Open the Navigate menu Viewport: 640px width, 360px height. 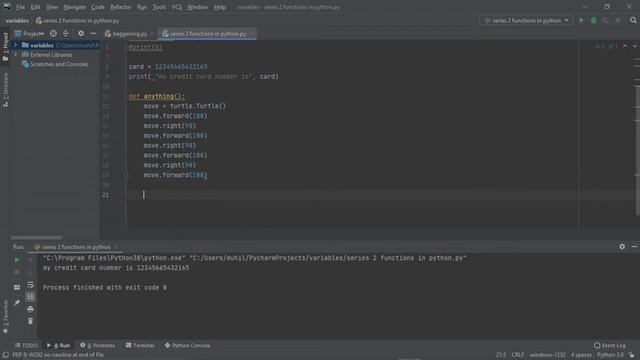(75, 7)
